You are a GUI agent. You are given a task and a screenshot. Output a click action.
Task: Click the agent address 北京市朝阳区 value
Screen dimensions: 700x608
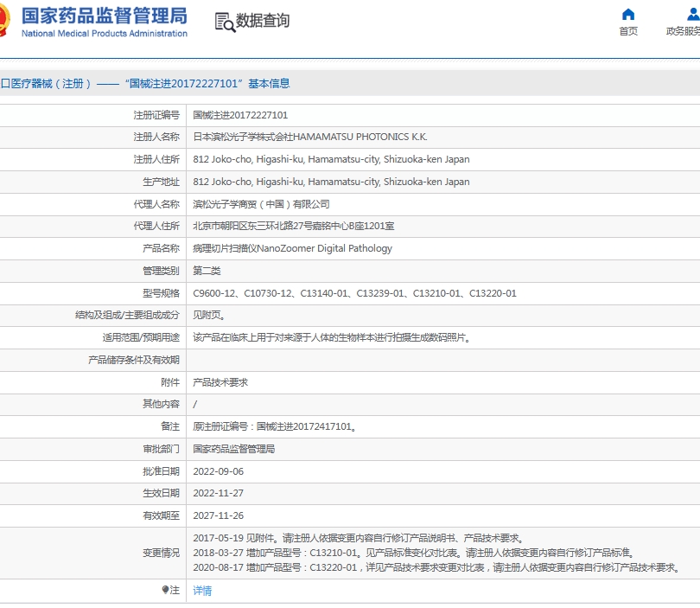(x=293, y=226)
